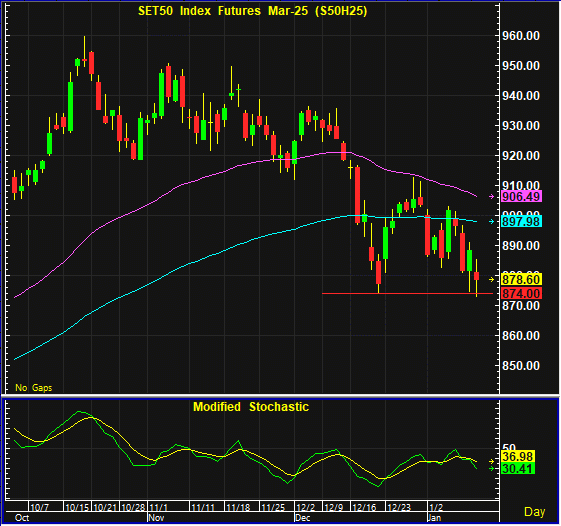Click the 10/15 date axis label
The height and width of the screenshot is (526, 561).
(77, 507)
